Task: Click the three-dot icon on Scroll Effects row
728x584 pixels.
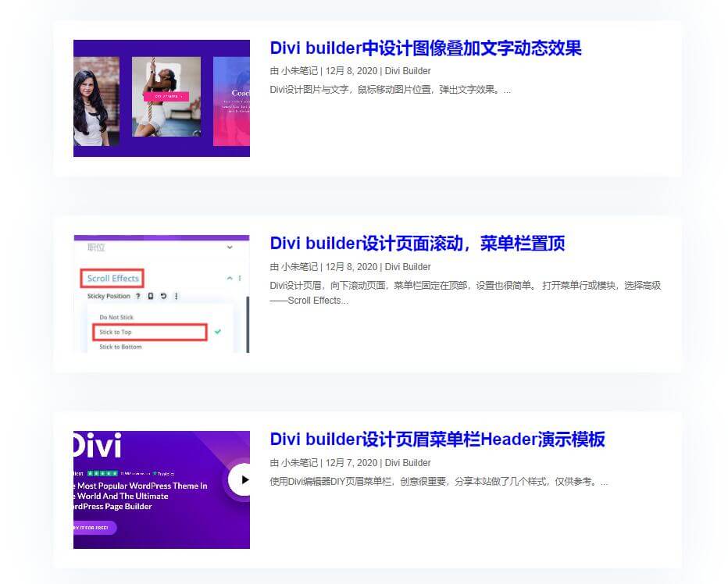Action: pyautogui.click(x=240, y=278)
